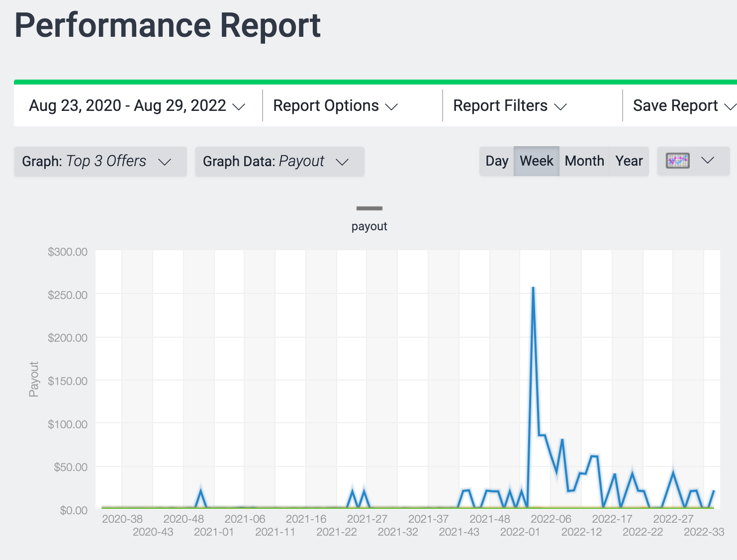
Task: Toggle the payout legend swatch
Action: point(369,208)
